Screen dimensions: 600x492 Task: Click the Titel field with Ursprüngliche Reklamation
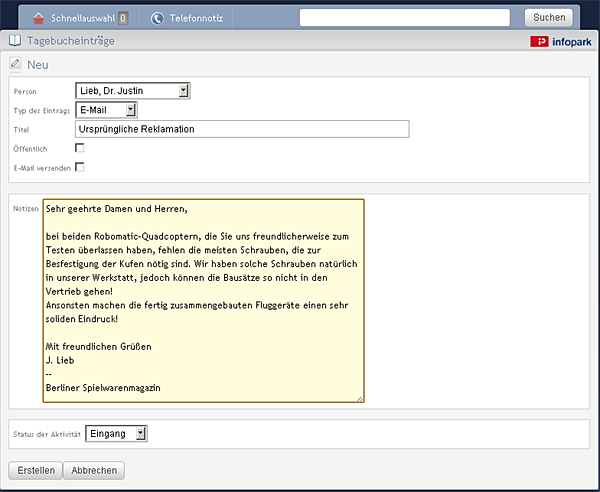(242, 129)
